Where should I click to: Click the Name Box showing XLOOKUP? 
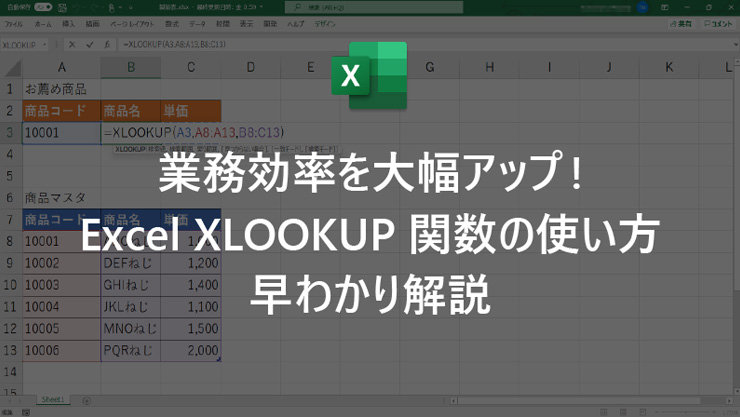coord(20,45)
